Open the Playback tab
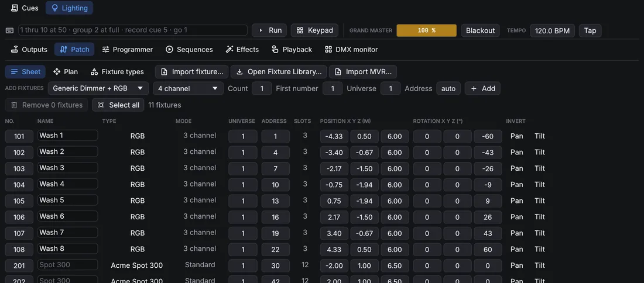 (x=292, y=49)
